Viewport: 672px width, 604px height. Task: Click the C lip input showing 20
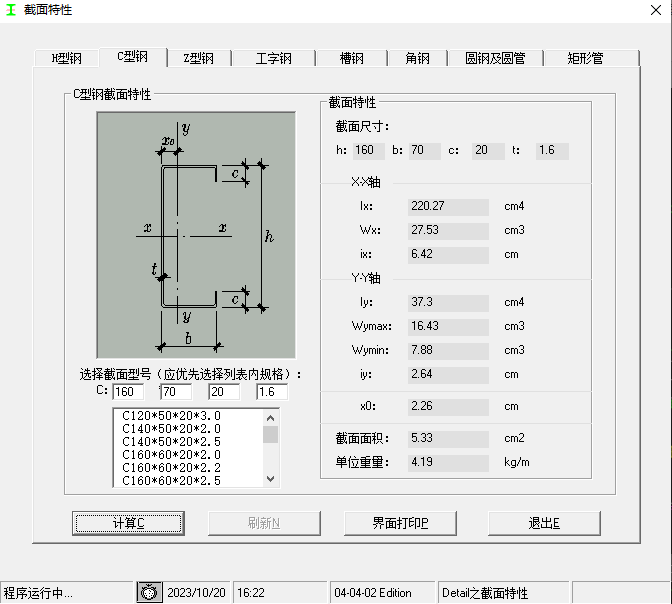(224, 392)
